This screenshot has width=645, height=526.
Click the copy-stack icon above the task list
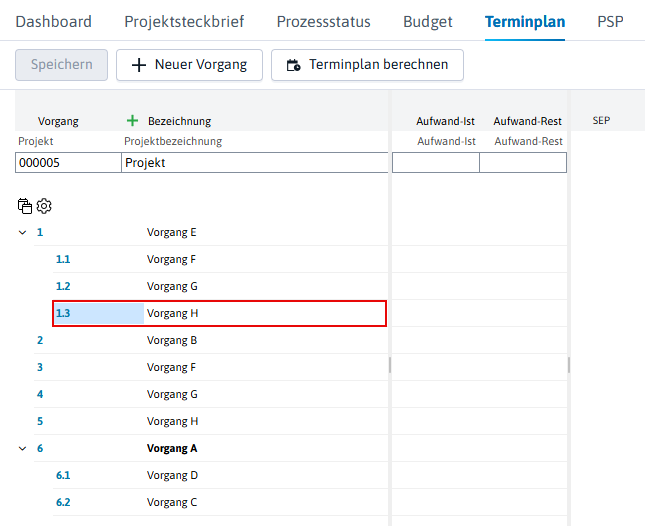click(25, 206)
